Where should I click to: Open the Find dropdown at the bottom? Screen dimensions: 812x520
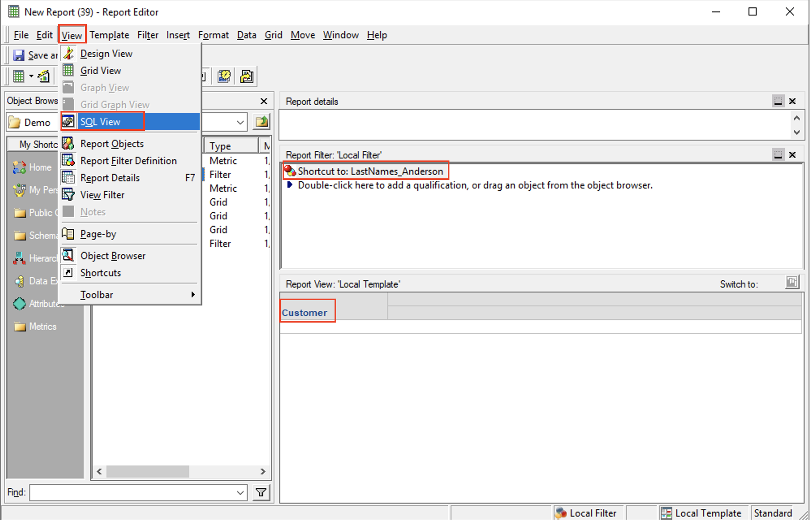(240, 492)
